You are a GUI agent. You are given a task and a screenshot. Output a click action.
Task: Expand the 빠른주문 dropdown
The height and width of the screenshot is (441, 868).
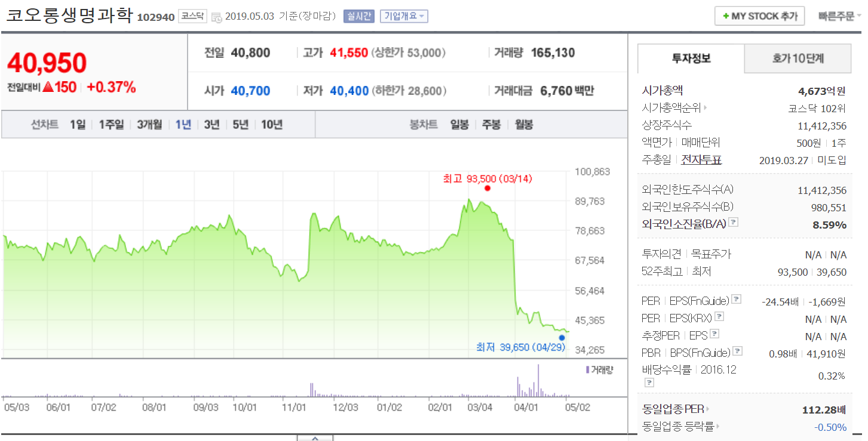(x=840, y=16)
